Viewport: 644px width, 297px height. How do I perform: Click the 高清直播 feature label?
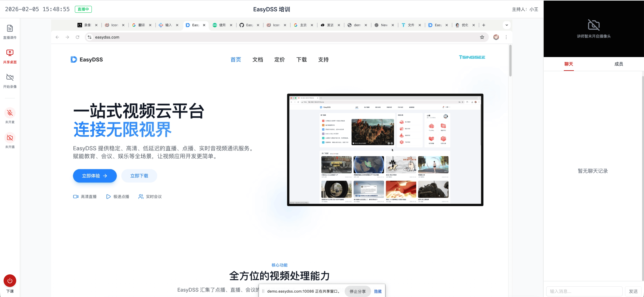[85, 197]
